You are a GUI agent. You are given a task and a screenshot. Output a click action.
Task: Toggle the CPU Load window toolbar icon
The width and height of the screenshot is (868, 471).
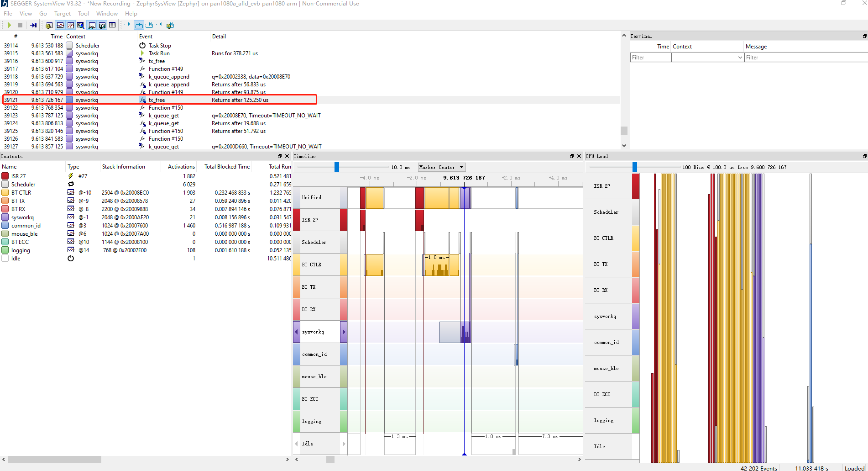pos(71,25)
